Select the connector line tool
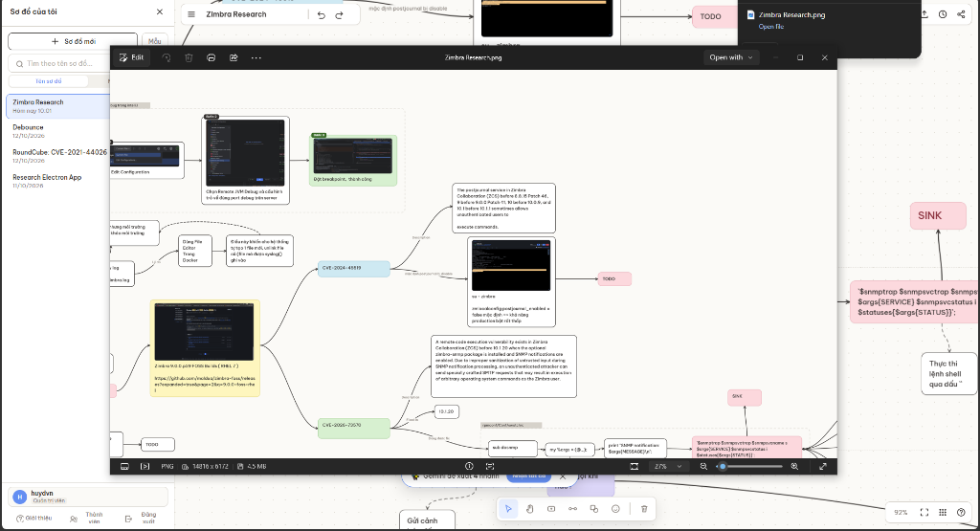The width and height of the screenshot is (980, 531). [572, 508]
